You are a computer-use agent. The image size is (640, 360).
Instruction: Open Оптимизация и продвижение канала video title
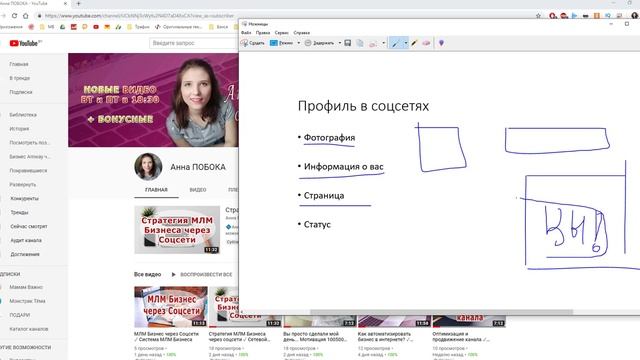[461, 337]
